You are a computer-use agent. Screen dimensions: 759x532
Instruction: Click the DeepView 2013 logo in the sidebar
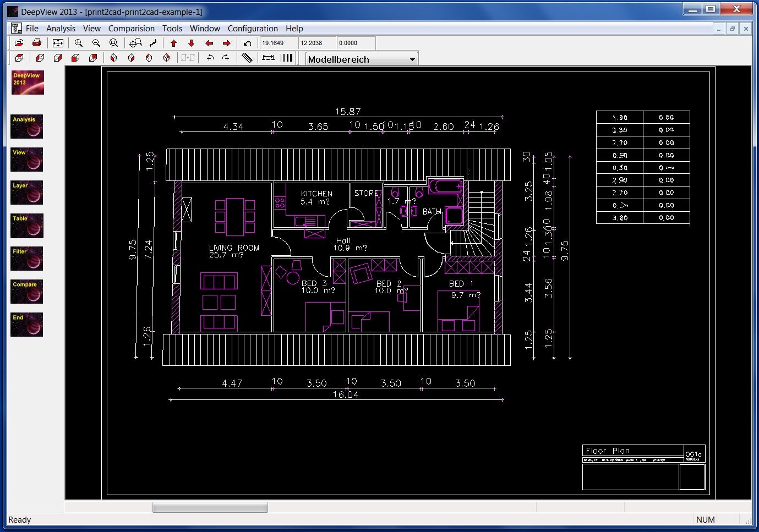pyautogui.click(x=28, y=83)
